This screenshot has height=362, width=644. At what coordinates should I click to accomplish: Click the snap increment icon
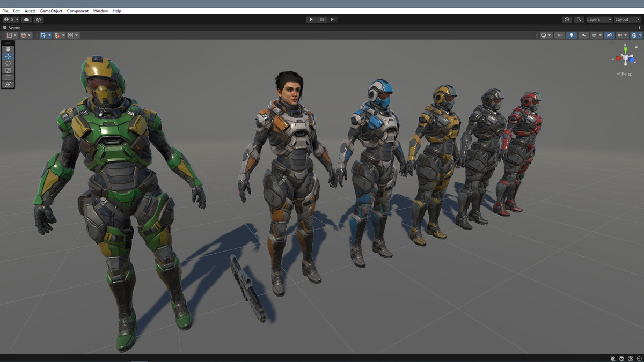click(70, 35)
